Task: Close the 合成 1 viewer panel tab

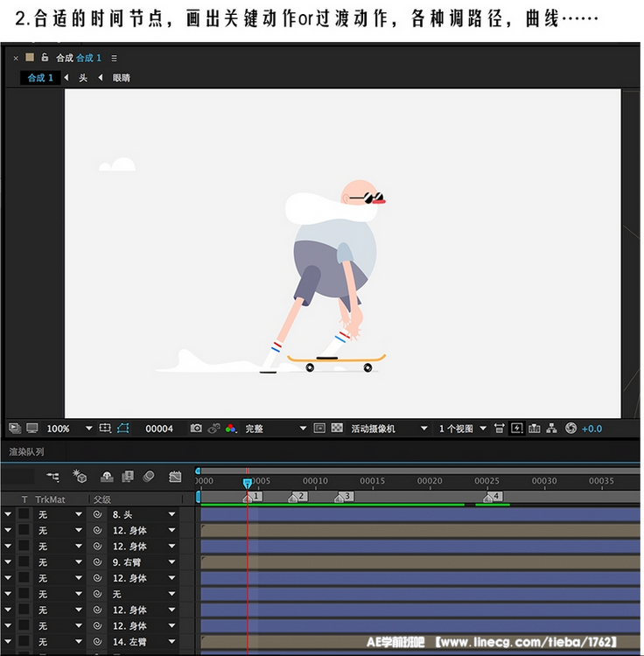Action: click(x=16, y=58)
